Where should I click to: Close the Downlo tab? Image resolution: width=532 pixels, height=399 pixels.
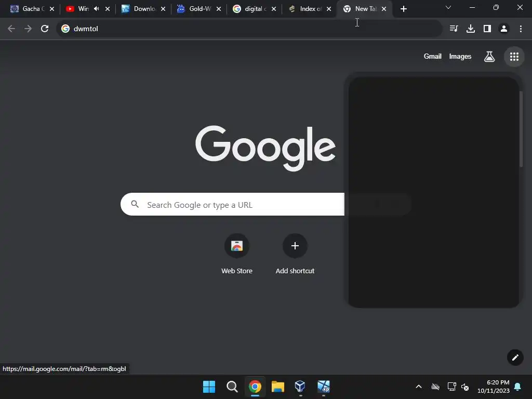pyautogui.click(x=163, y=9)
